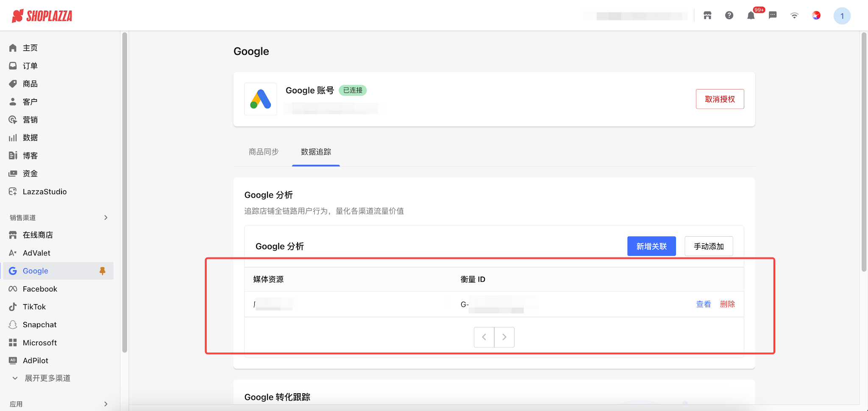
Task: Click the 博客 sidebar icon
Action: (x=13, y=156)
